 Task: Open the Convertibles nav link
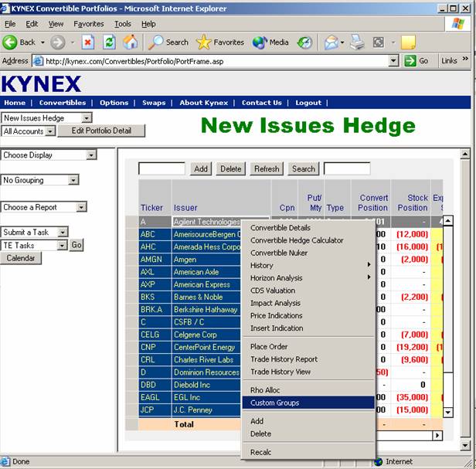click(x=63, y=103)
